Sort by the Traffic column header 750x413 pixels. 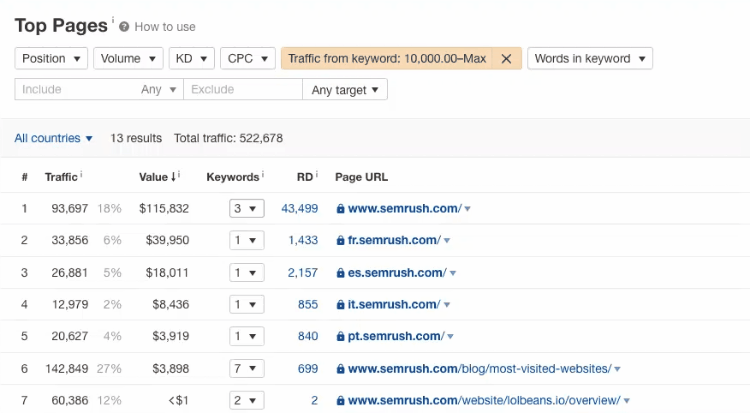click(x=61, y=177)
